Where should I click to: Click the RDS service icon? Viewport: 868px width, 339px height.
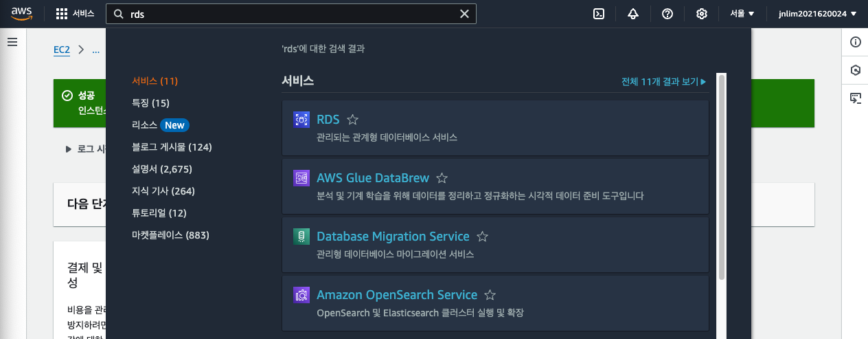[x=301, y=120]
